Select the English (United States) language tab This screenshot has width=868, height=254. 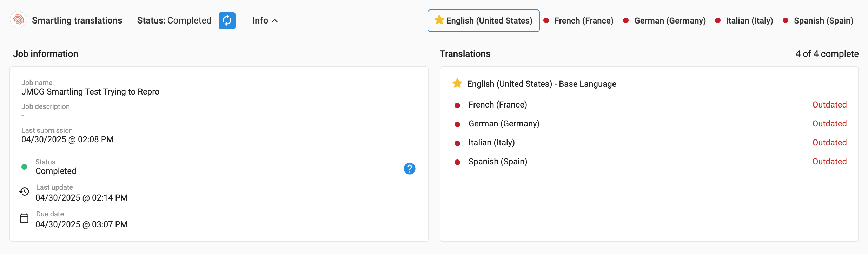coord(483,21)
